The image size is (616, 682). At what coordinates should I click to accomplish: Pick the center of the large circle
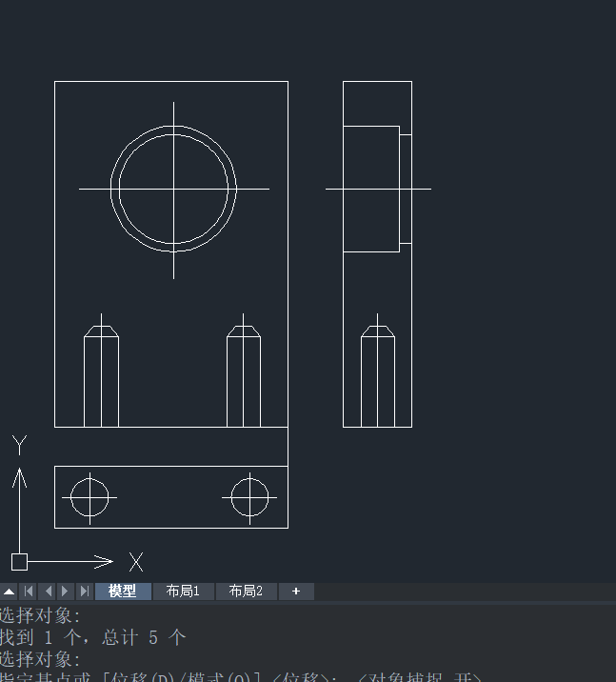(173, 189)
